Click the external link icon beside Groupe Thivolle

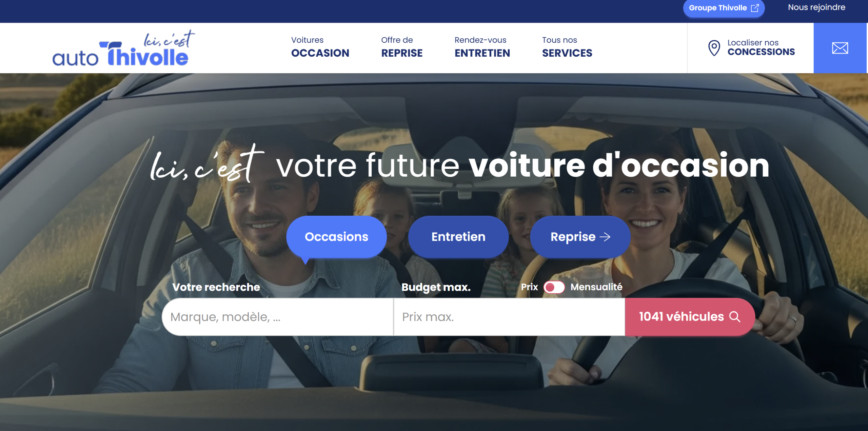(x=755, y=8)
